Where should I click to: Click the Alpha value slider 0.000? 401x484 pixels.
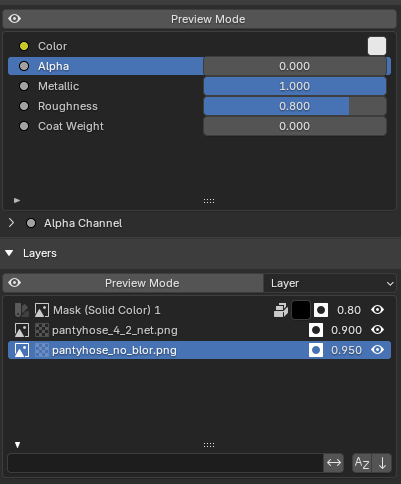(x=295, y=66)
